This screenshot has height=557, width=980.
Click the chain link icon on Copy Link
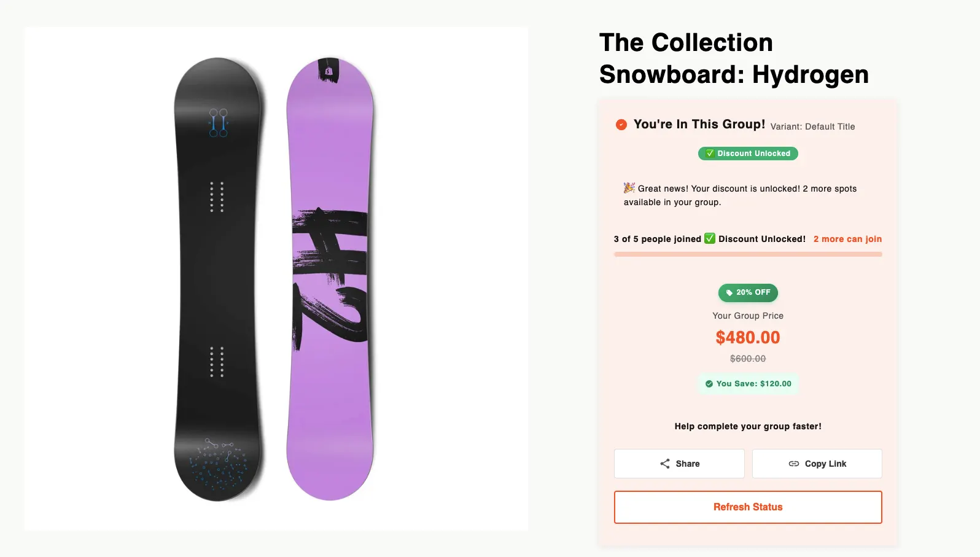(x=793, y=464)
